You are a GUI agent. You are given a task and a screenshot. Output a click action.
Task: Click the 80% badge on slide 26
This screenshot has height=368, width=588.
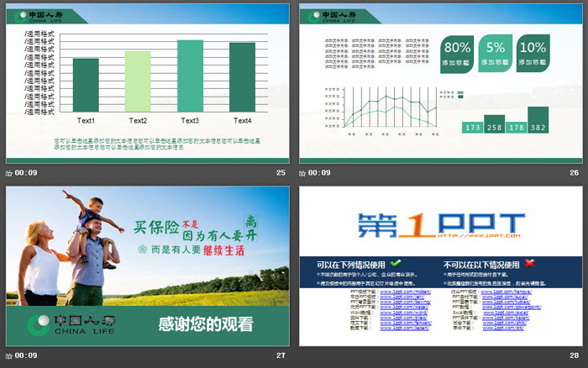click(x=457, y=54)
